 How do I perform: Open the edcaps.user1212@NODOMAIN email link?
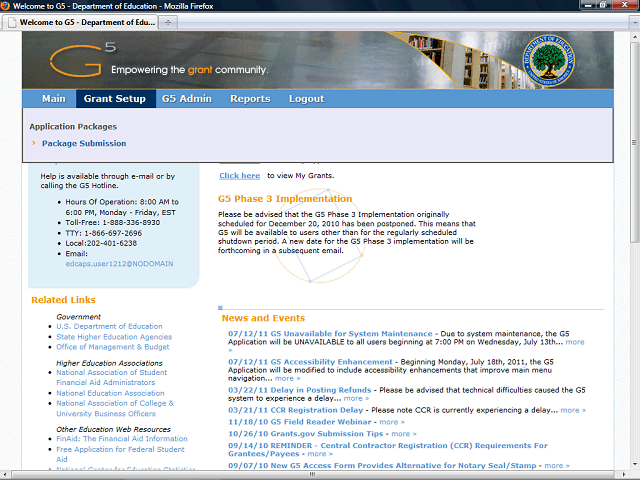119,264
